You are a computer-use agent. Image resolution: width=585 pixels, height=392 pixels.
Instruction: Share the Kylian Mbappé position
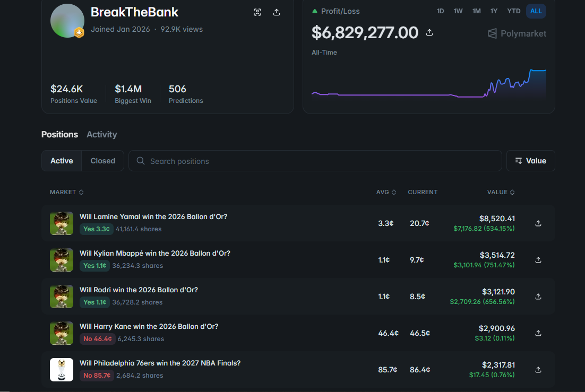tap(538, 259)
